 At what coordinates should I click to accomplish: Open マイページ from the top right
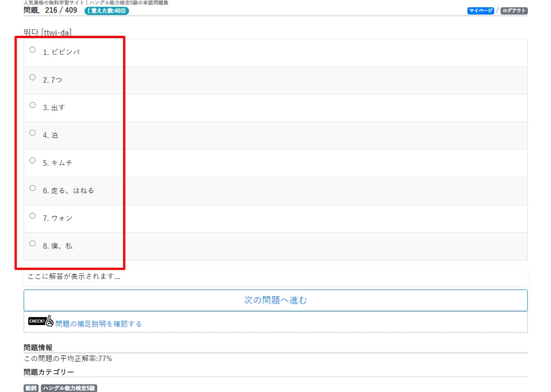[x=480, y=11]
